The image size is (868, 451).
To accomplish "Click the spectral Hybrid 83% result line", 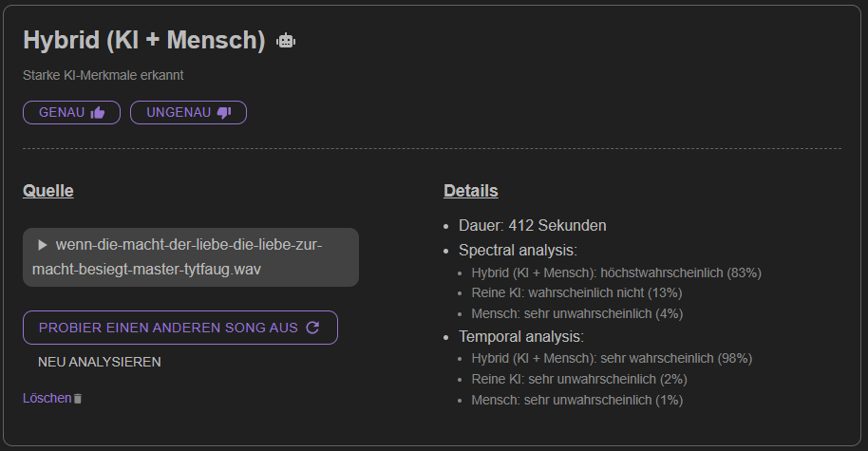I will 616,272.
